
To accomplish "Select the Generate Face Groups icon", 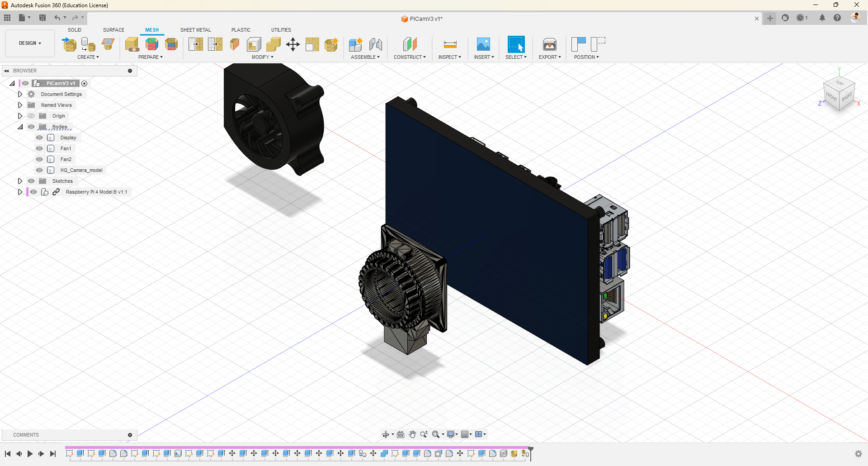I will point(152,44).
